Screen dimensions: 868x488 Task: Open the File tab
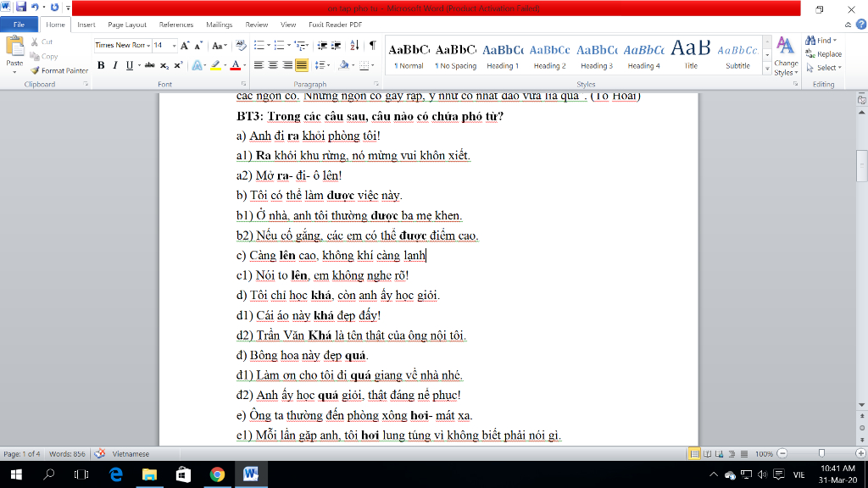click(x=19, y=25)
